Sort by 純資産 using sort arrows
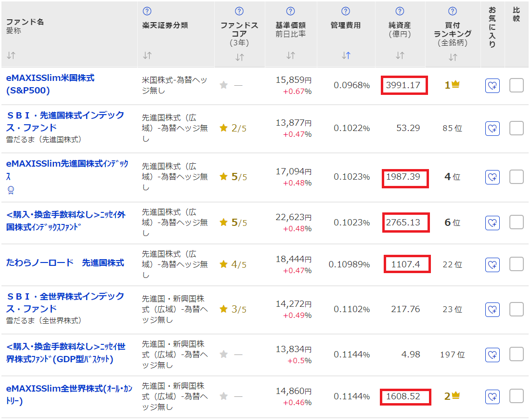This screenshot has width=532, height=420. click(x=400, y=55)
